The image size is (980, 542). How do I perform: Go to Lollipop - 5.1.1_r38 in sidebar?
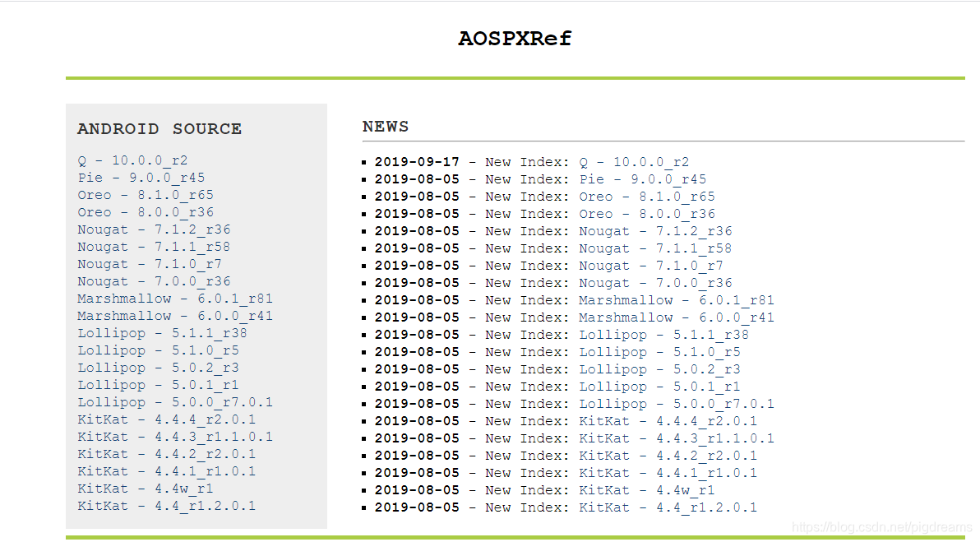pyautogui.click(x=163, y=333)
